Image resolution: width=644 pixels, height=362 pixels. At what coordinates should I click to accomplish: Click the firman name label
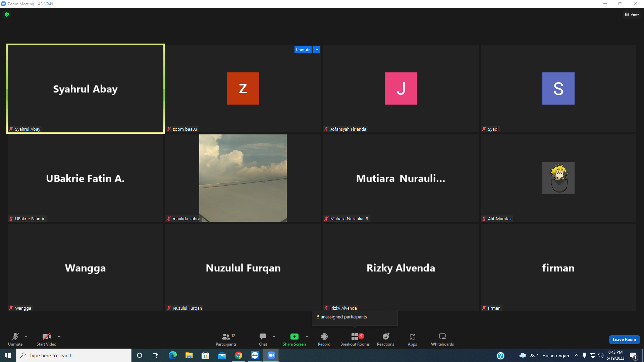(494, 308)
